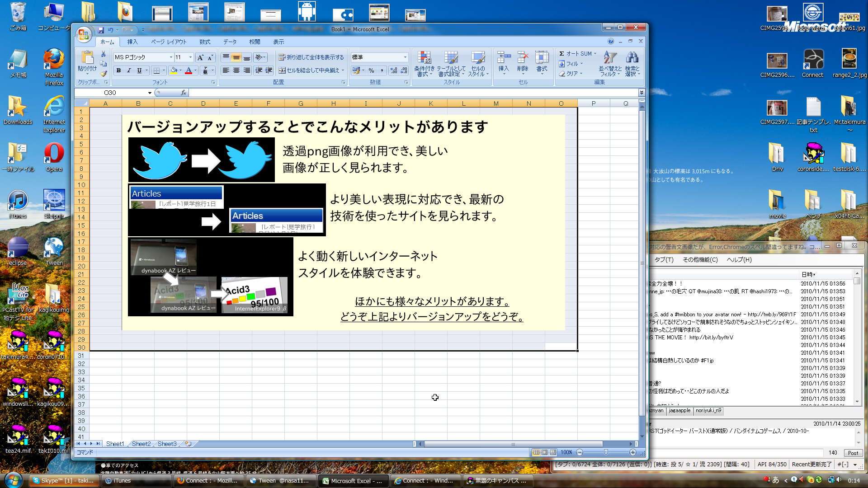868x488 pixels.
Task: Open cell styles セルのスタイル
Action: 478,63
